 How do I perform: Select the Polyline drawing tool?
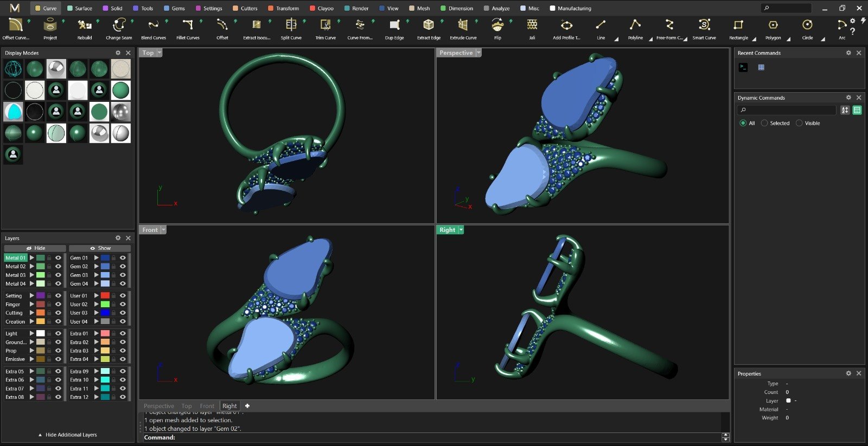tap(635, 29)
